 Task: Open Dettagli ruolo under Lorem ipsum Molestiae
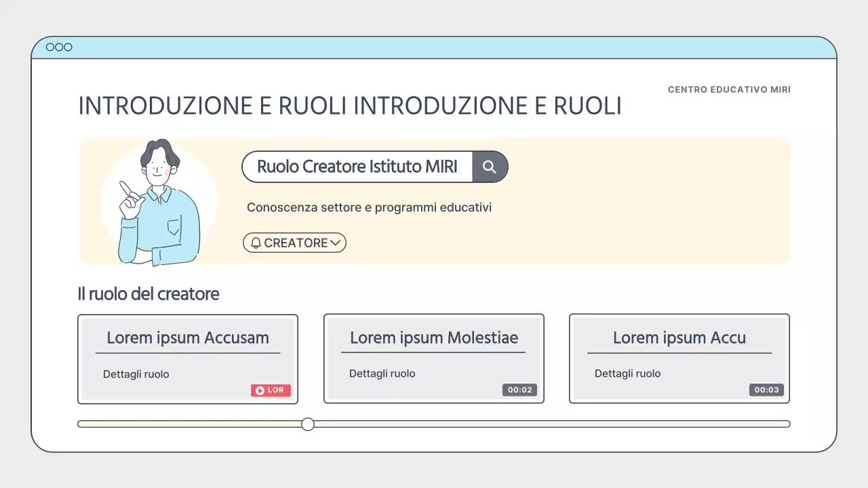point(382,373)
